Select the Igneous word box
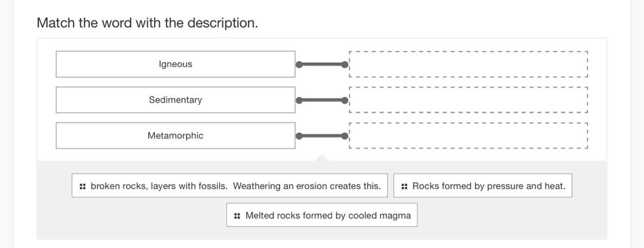 pyautogui.click(x=175, y=64)
